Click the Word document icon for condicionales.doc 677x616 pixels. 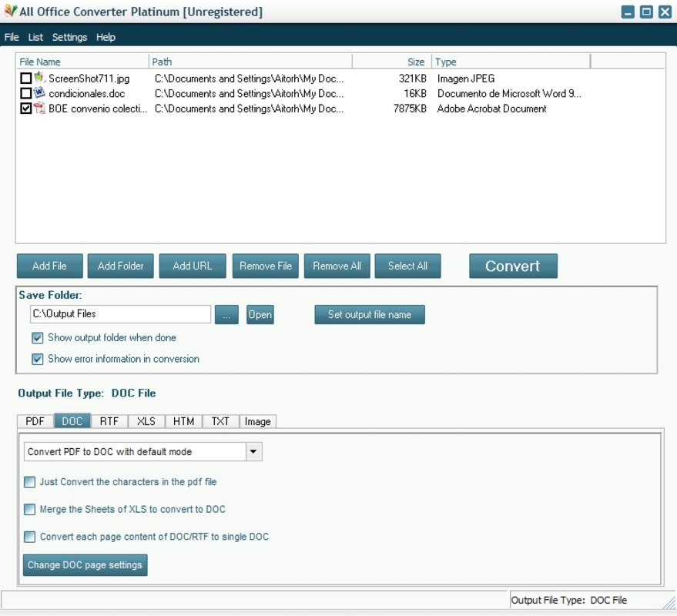pos(39,93)
